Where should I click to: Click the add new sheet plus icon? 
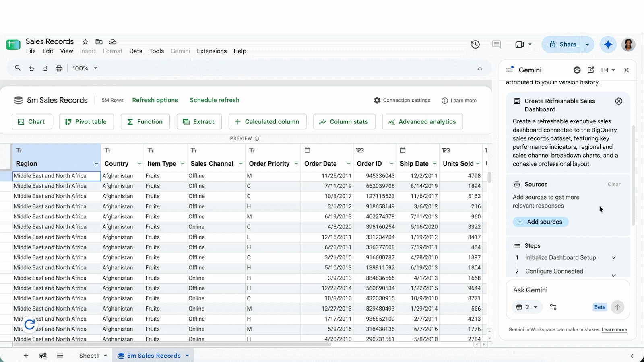pyautogui.click(x=26, y=356)
